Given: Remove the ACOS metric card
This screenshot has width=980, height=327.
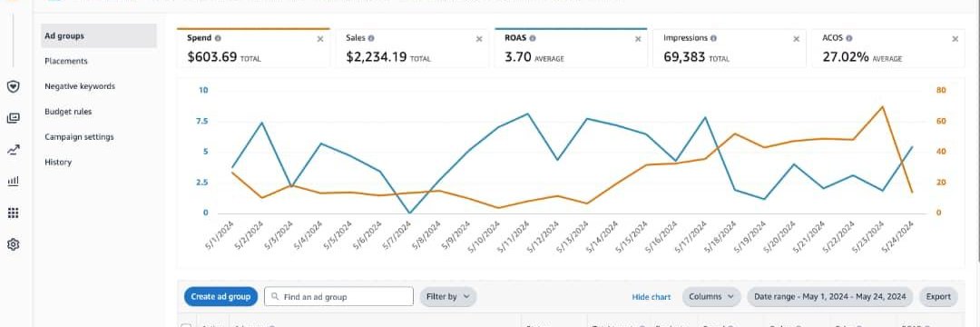Looking at the screenshot, I should [955, 39].
